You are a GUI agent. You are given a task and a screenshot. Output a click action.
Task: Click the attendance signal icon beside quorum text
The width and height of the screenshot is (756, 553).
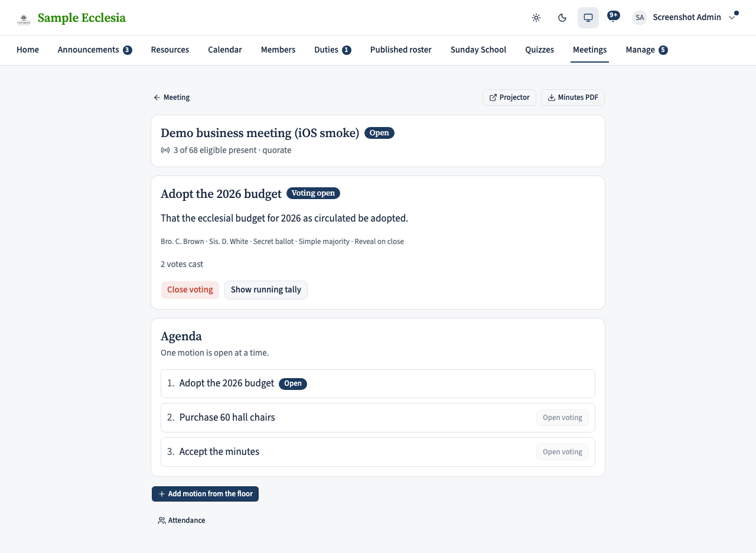(165, 150)
